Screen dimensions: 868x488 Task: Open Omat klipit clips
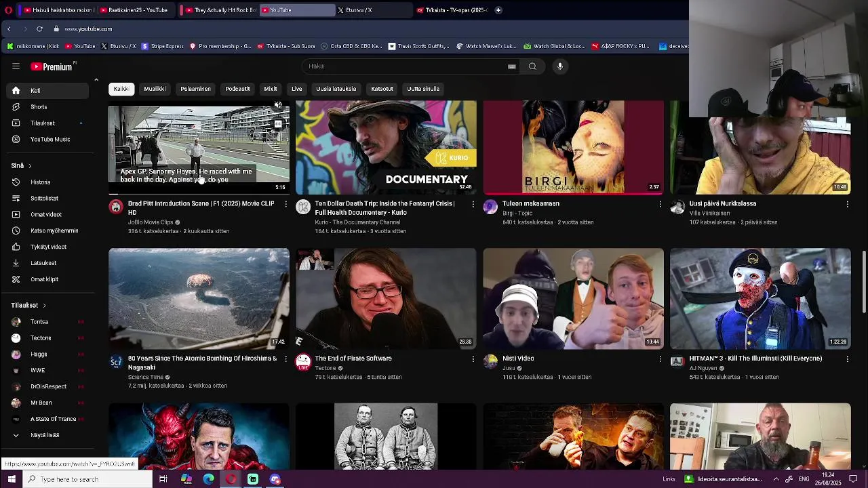click(47, 279)
